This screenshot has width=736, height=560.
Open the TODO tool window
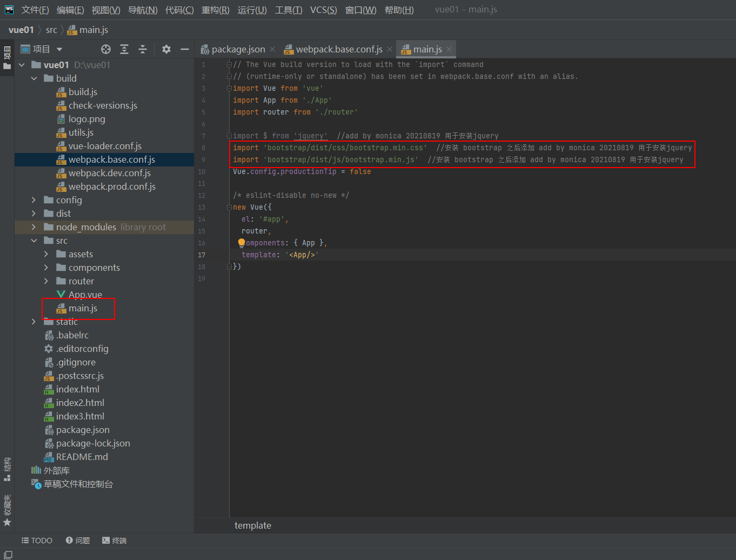37,541
